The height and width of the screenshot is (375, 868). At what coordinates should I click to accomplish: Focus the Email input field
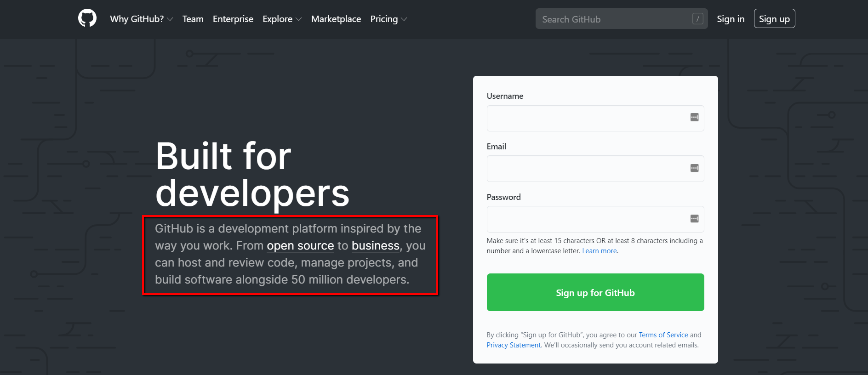pyautogui.click(x=595, y=169)
